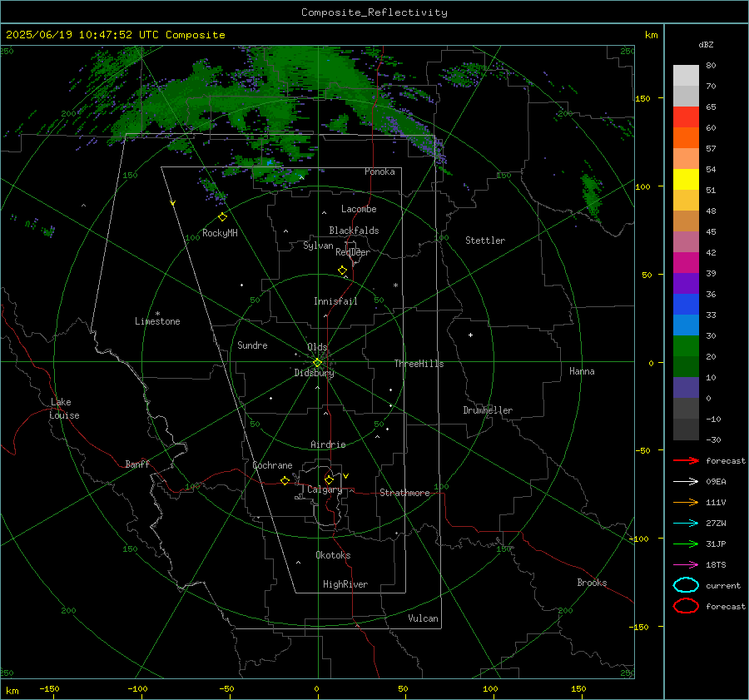Click the Sylvan label
Viewport: 749px width, 700px height.
[318, 246]
